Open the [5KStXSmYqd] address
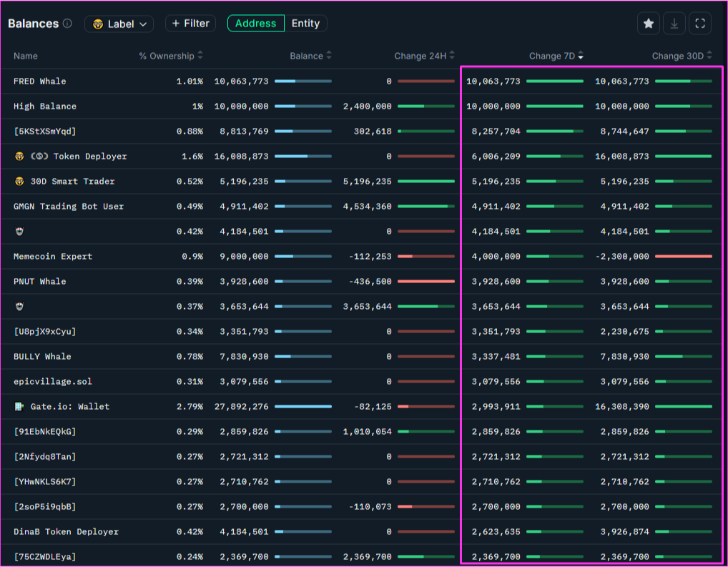Viewport: 728px width, 567px height. 45,132
